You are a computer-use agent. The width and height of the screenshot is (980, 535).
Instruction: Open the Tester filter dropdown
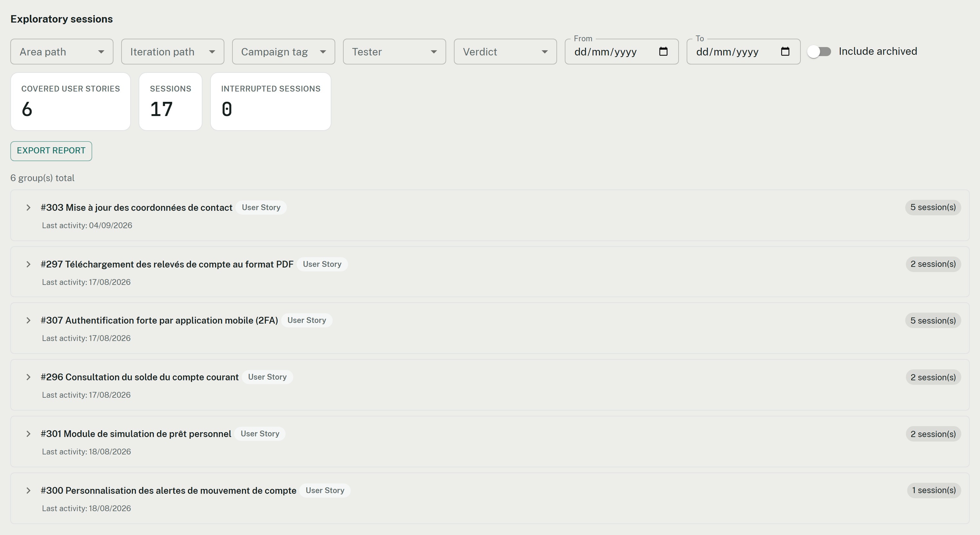pos(394,52)
